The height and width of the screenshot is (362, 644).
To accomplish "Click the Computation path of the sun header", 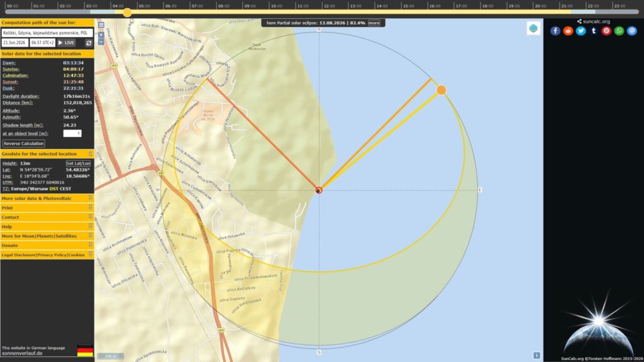I will pyautogui.click(x=47, y=23).
